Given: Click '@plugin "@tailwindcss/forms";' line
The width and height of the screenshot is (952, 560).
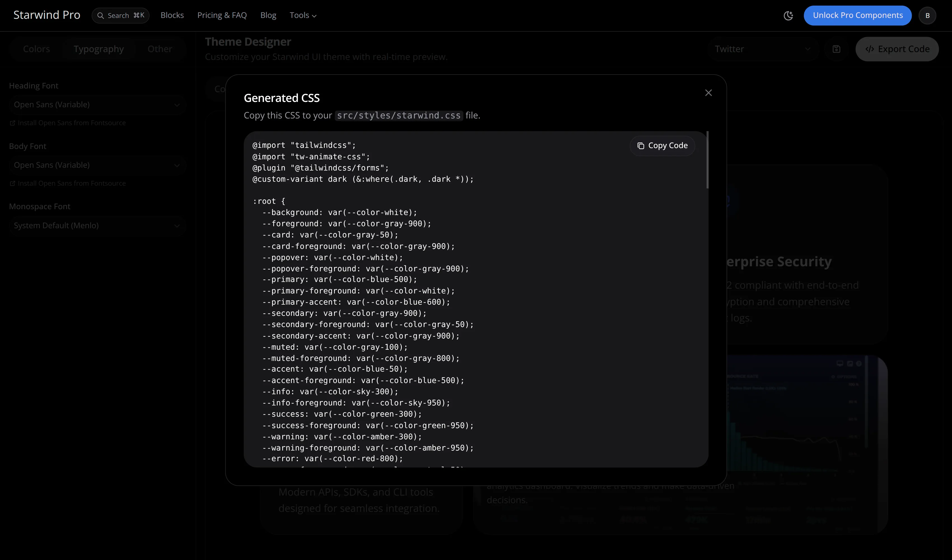Looking at the screenshot, I should (321, 168).
